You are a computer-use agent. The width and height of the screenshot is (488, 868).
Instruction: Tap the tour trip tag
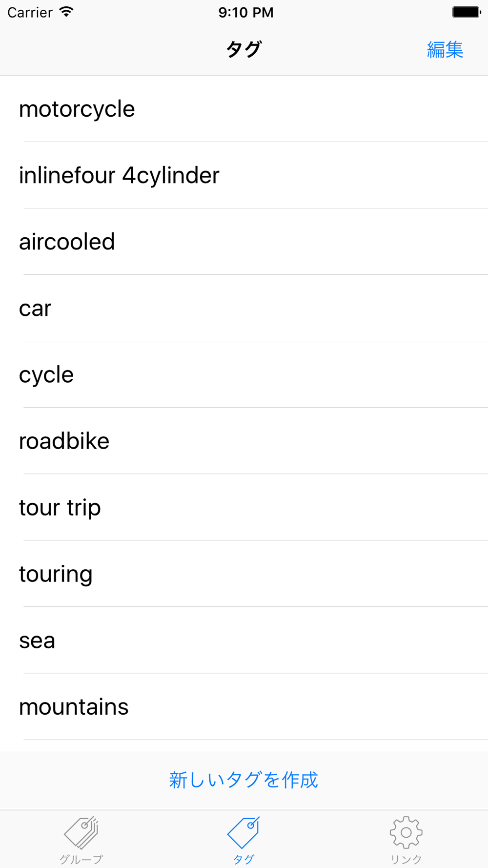pyautogui.click(x=60, y=507)
